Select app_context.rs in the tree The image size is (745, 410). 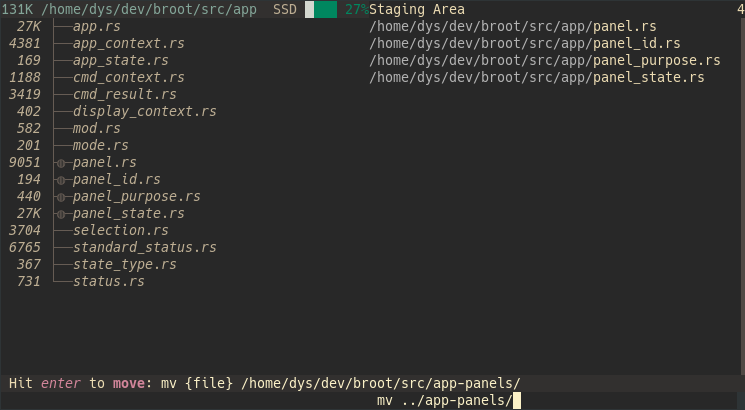(128, 44)
